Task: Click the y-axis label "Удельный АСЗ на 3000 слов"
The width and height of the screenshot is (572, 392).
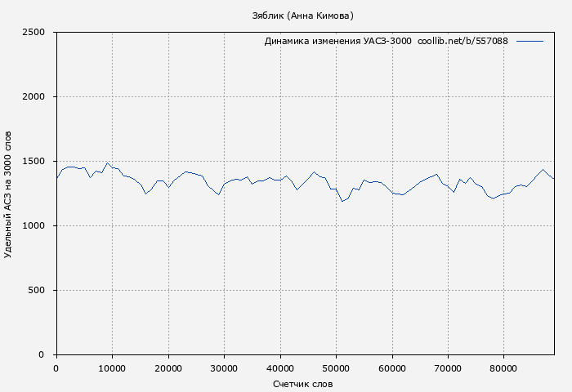Action: [8, 194]
